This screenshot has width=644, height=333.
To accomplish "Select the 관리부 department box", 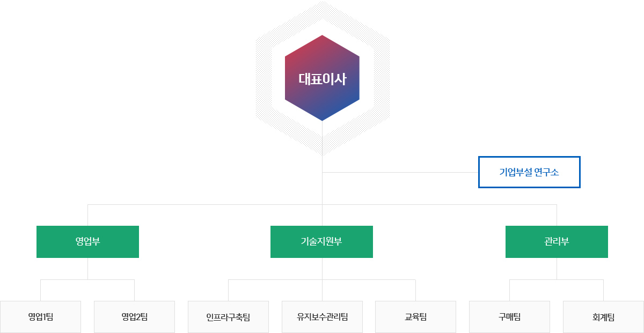I will [557, 241].
